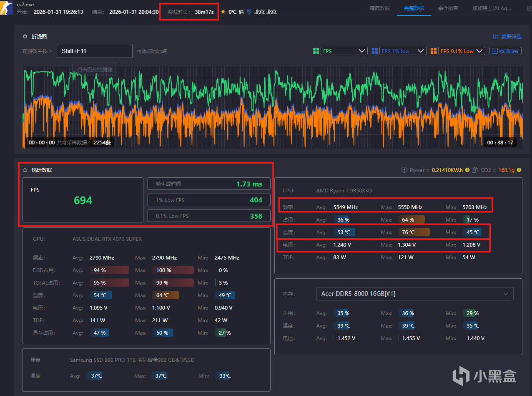Expand the FPS 0.1% Low curve dropdown

tap(462, 51)
